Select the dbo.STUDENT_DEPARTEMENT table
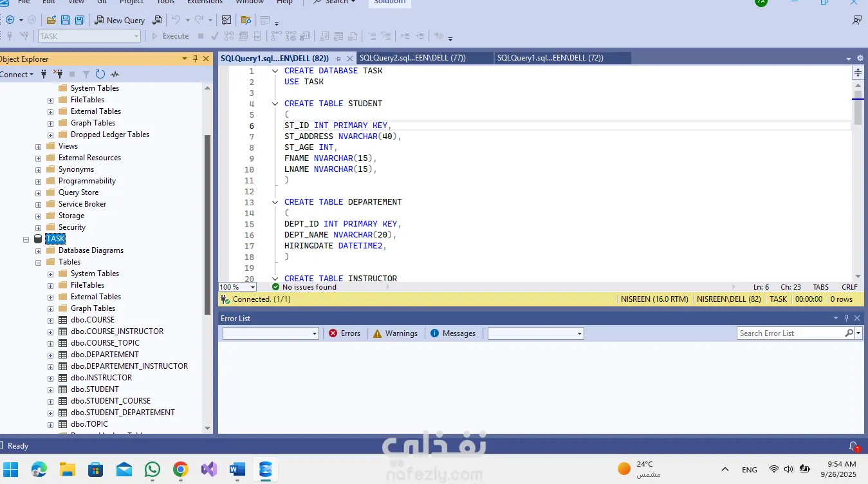 [x=123, y=413]
